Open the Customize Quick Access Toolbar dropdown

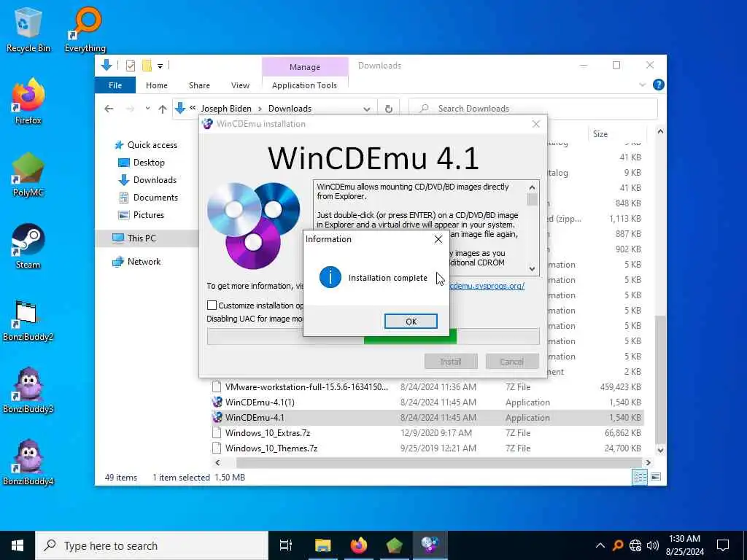(x=160, y=66)
